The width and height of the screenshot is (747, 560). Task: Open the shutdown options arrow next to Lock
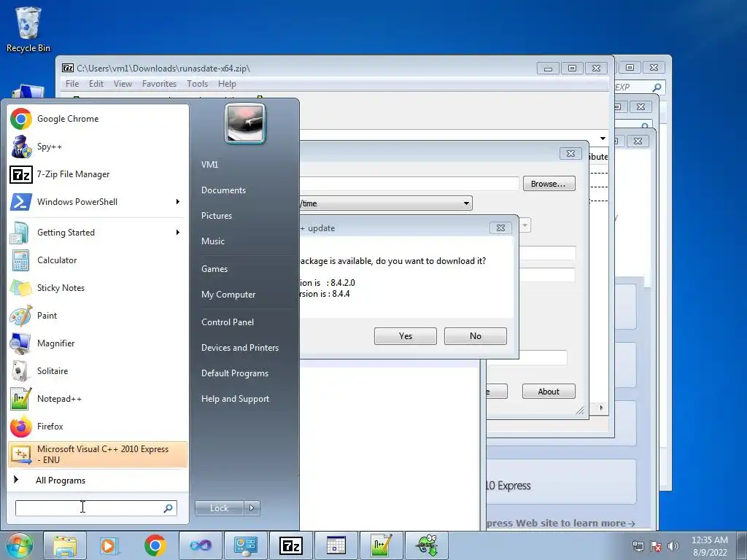point(252,508)
